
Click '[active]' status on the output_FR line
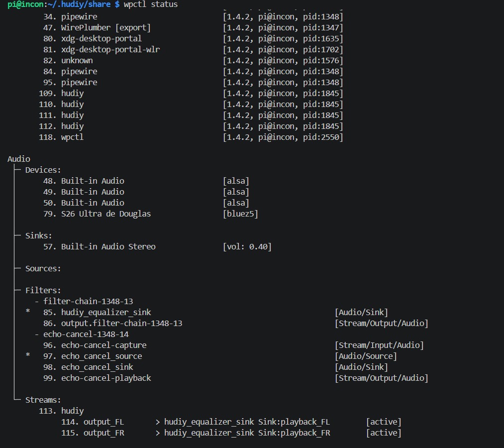tap(384, 433)
